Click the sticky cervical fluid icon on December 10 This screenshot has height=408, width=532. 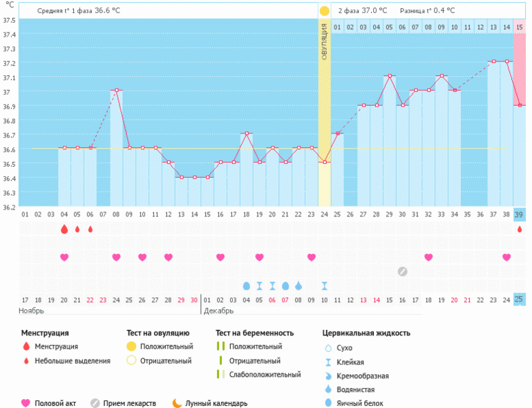(324, 286)
